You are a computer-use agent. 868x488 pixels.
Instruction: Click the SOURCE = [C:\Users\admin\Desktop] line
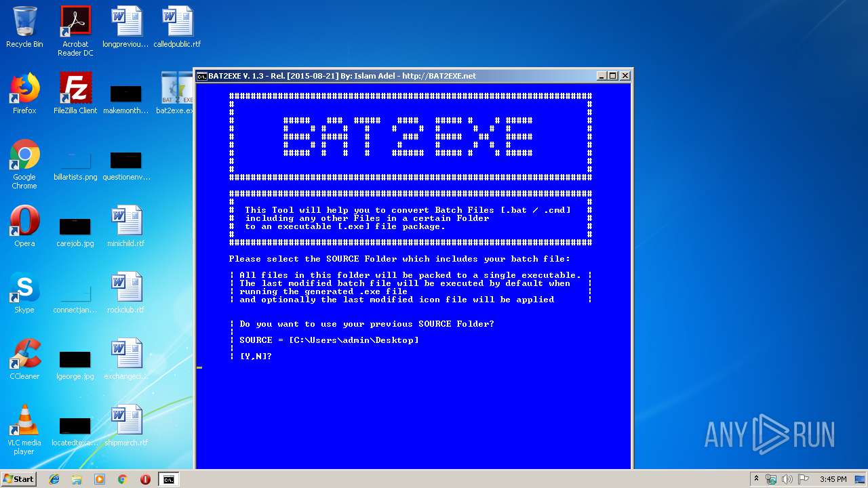[x=329, y=340]
